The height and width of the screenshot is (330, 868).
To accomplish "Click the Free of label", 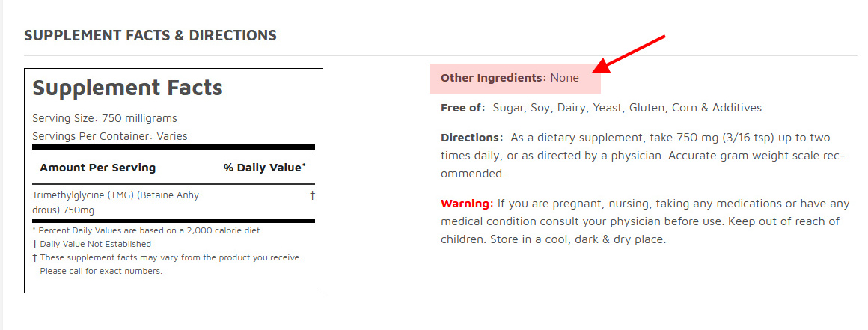I will (462, 108).
